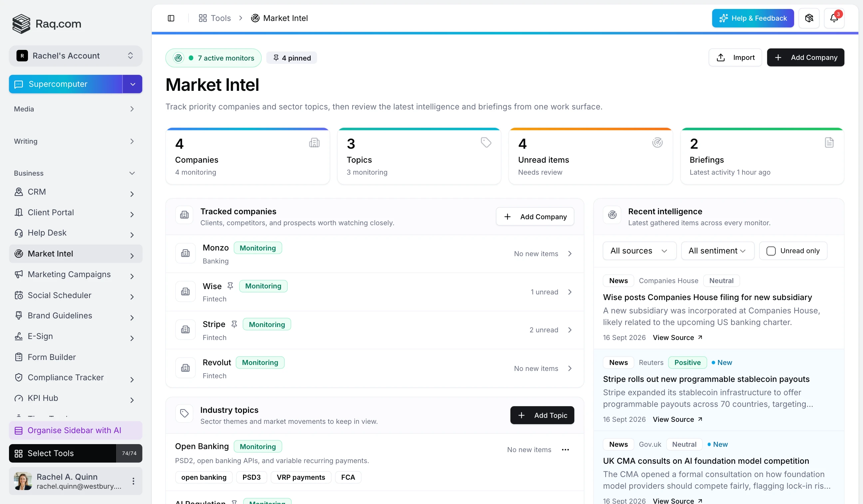
Task: Open the Unread items summary card
Action: [x=591, y=156]
